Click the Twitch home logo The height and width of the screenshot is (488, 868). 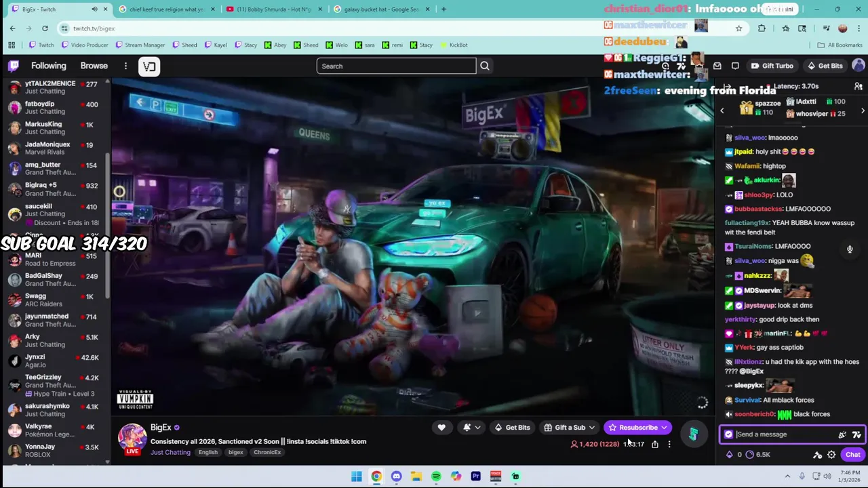coord(14,66)
